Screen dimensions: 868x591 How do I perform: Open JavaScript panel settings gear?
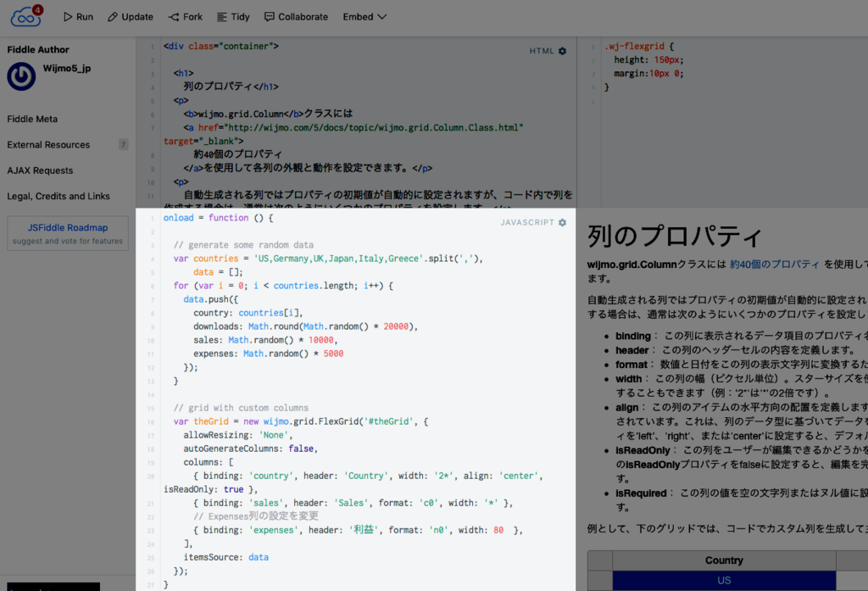coord(563,223)
